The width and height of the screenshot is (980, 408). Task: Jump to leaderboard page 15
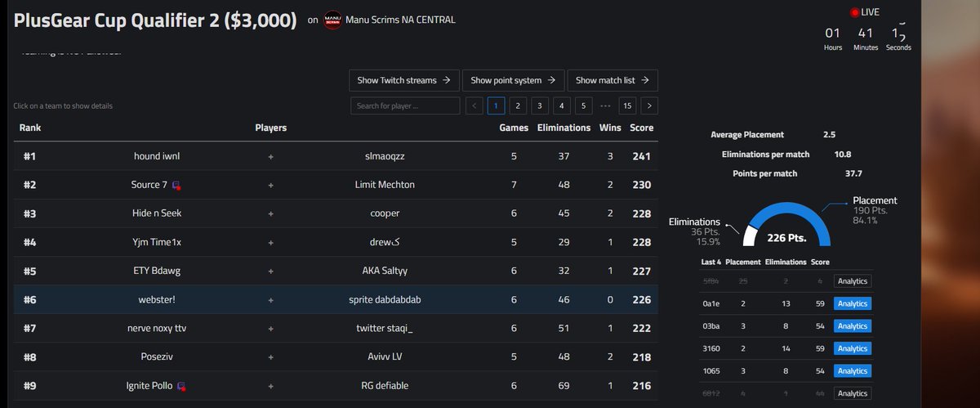pos(627,105)
